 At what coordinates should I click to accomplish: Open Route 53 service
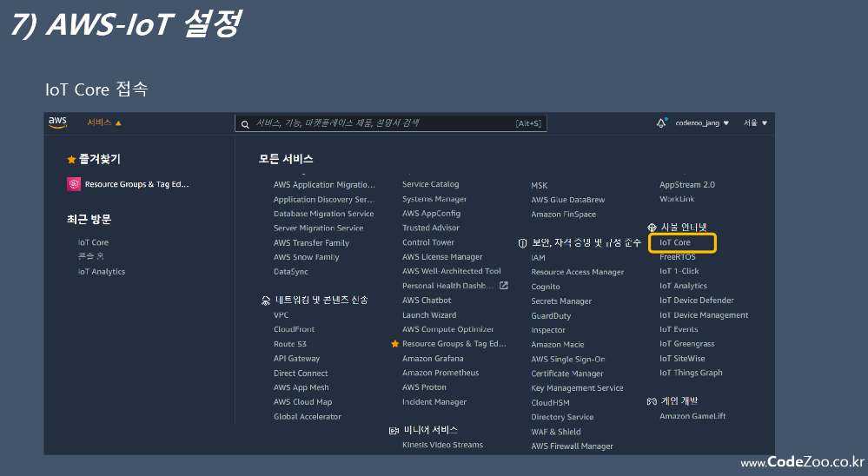[290, 344]
